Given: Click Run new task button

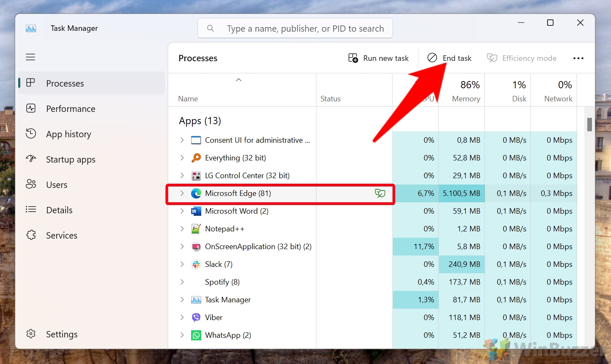Looking at the screenshot, I should (x=378, y=58).
